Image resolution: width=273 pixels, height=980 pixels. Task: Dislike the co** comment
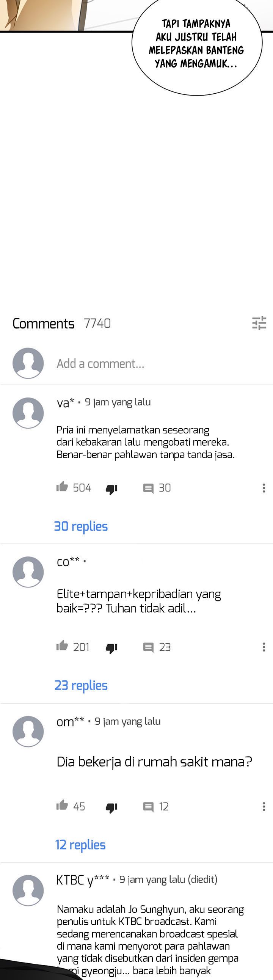pyautogui.click(x=111, y=648)
